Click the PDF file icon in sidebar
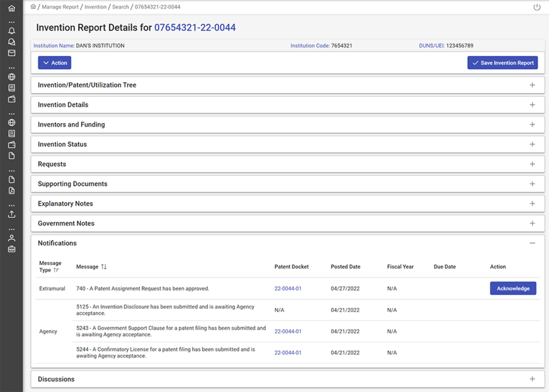The image size is (549, 392). (11, 191)
